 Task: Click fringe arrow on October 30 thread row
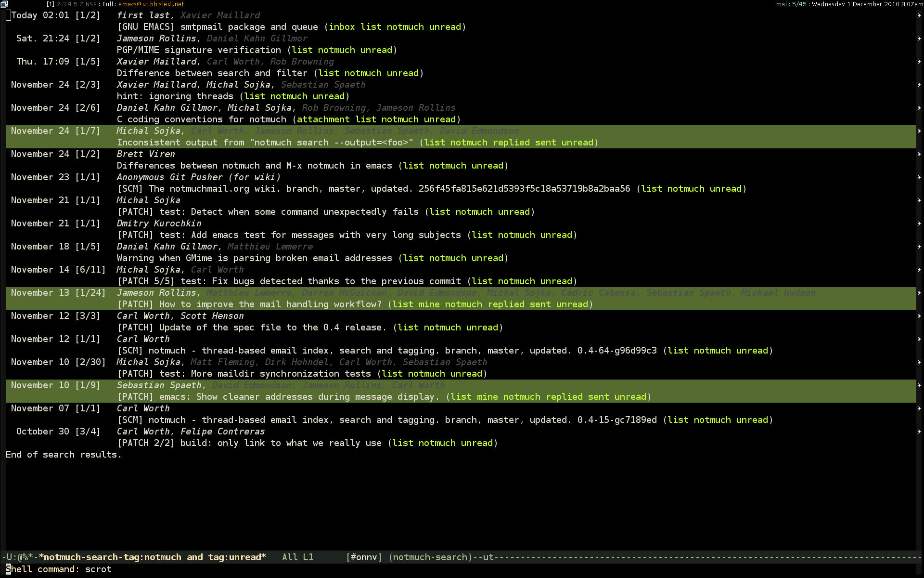(919, 432)
